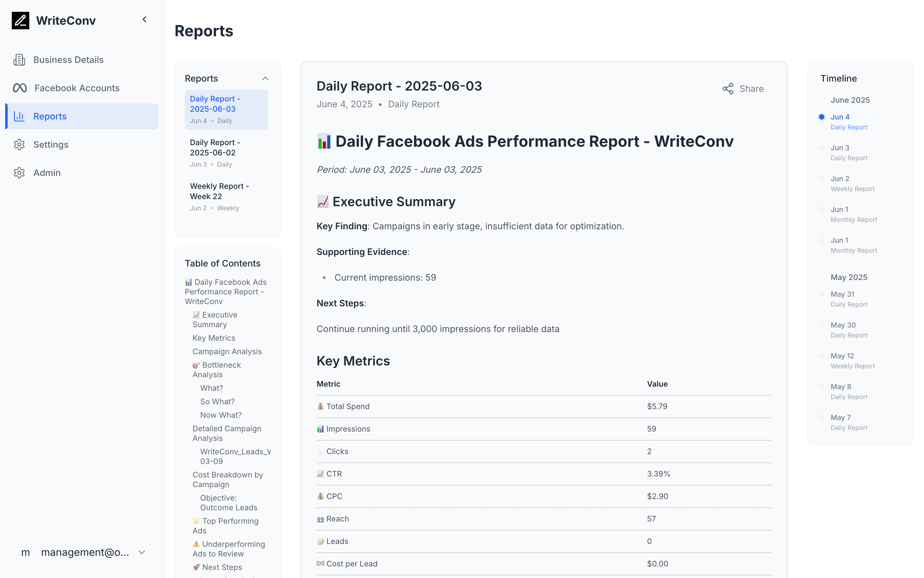Select Daily Report - 2025-06-02 in the list
The image size is (924, 578).
point(227,153)
